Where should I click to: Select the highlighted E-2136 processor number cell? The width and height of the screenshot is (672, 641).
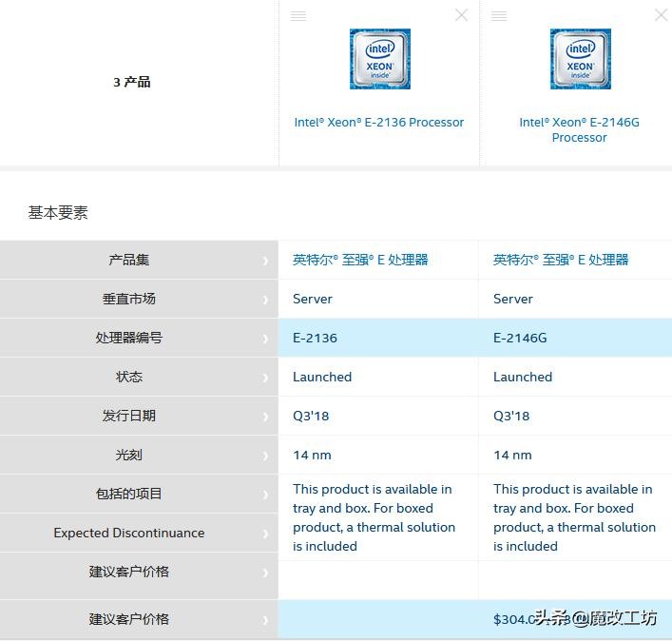point(378,338)
